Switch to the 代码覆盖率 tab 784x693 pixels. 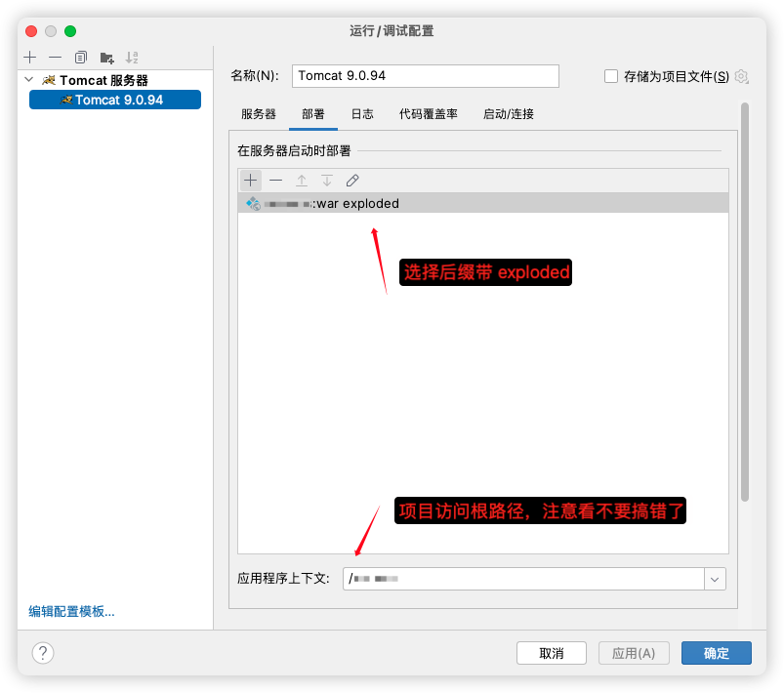coord(429,114)
